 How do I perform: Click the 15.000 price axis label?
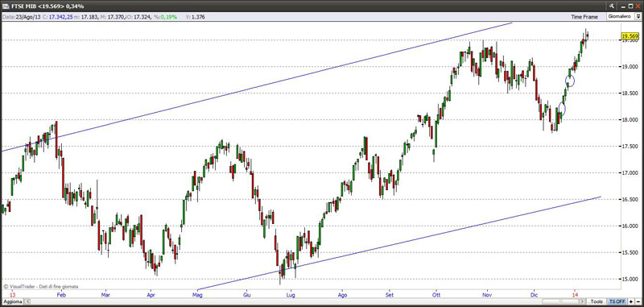[631, 279]
